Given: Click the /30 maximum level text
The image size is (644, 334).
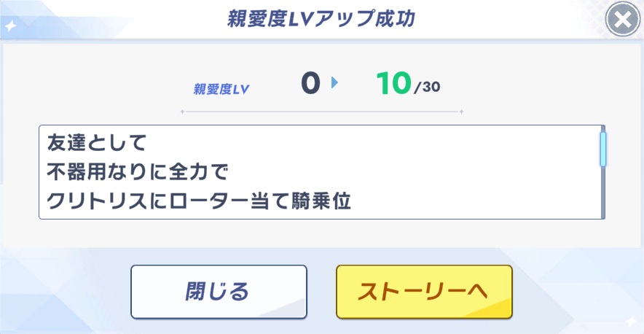Looking at the screenshot, I should [x=427, y=89].
